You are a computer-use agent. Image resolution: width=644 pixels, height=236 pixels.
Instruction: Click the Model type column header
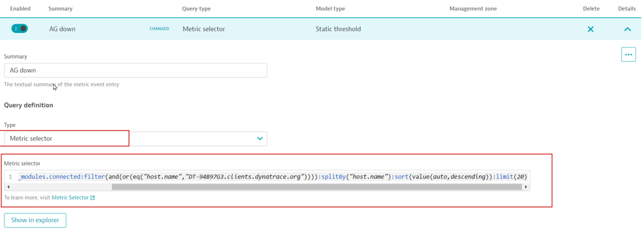pyautogui.click(x=330, y=8)
